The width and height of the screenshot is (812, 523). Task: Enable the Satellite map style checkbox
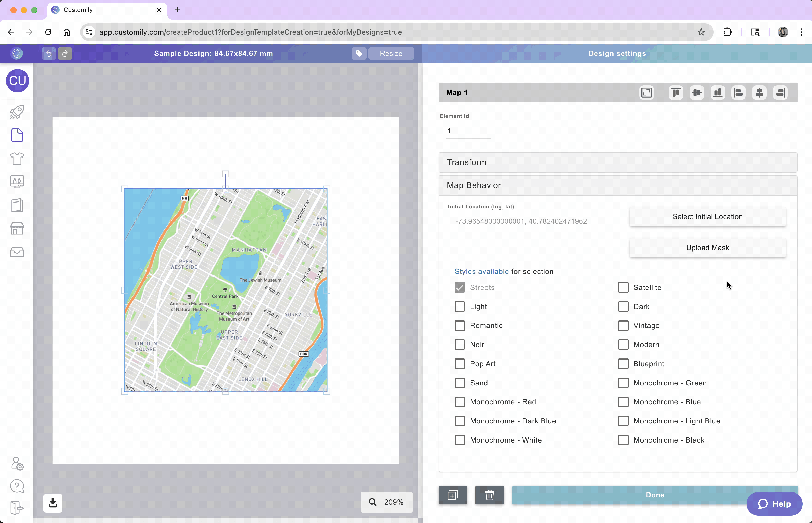click(623, 287)
